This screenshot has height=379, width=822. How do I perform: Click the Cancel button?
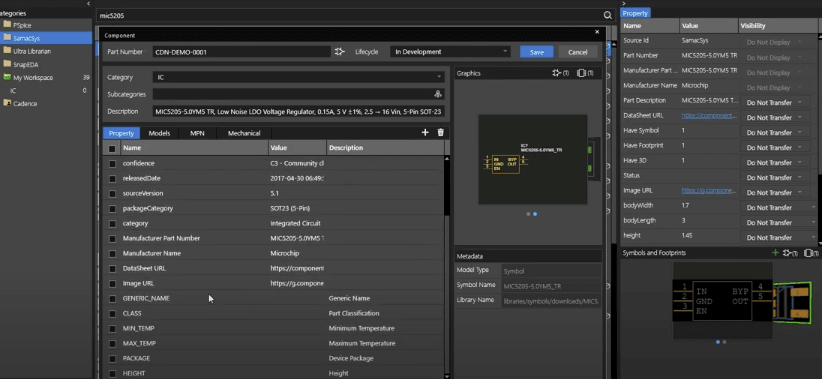(578, 52)
